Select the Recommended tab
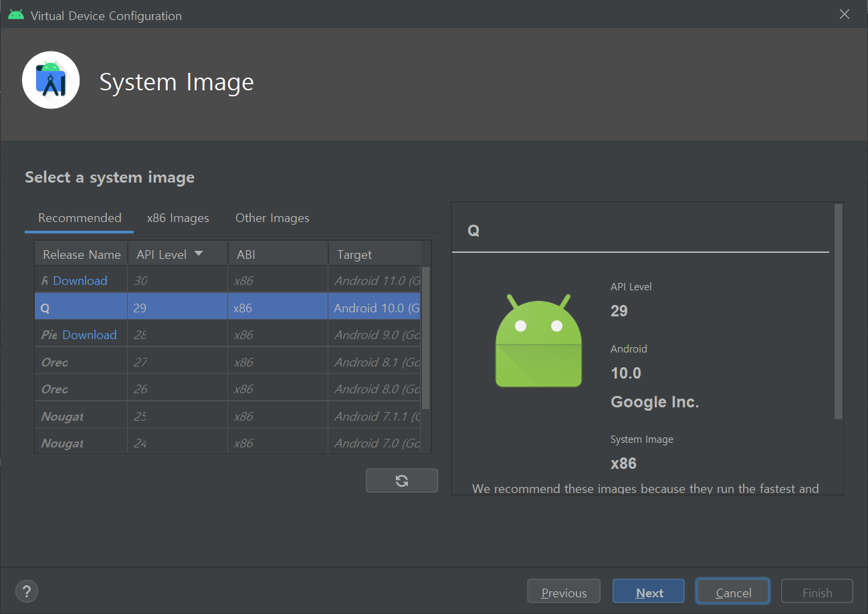The width and height of the screenshot is (868, 614). pos(80,218)
